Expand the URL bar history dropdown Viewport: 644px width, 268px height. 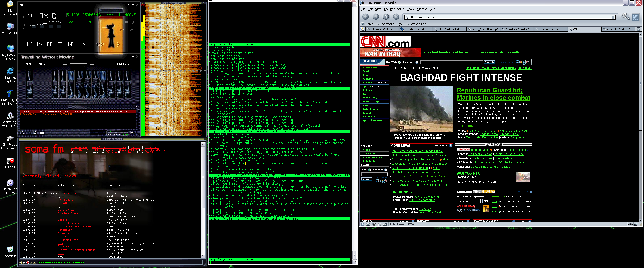[613, 17]
